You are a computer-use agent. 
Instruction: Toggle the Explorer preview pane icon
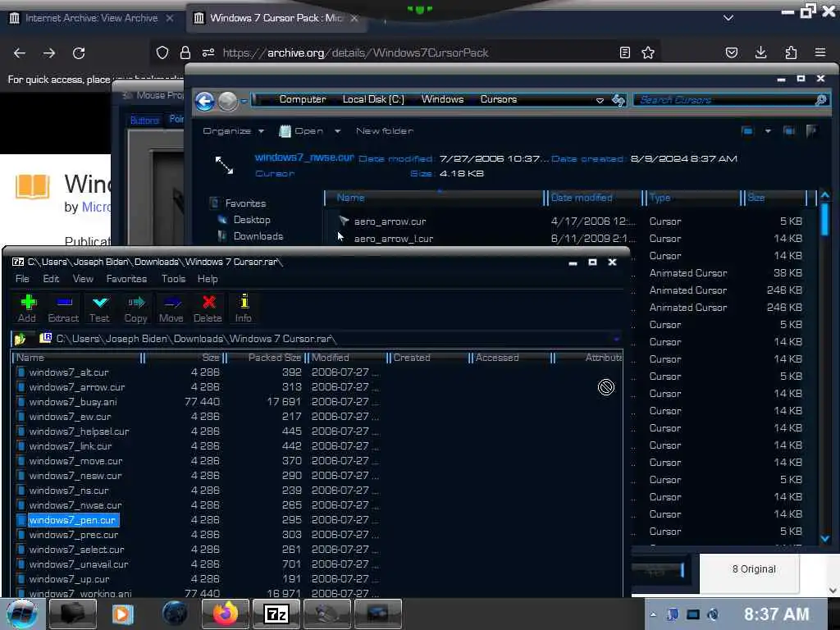coord(789,130)
